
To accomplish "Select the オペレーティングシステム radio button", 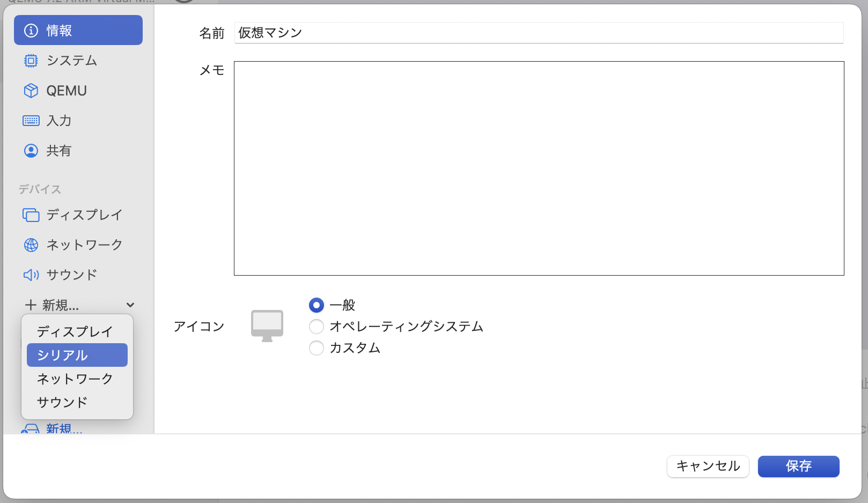I will click(317, 327).
